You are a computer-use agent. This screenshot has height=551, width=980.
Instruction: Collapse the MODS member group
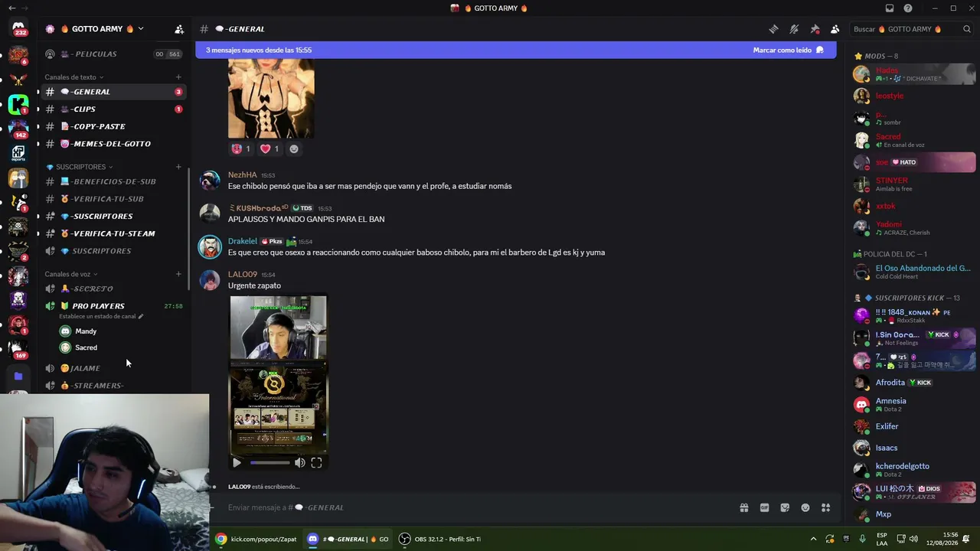877,56
